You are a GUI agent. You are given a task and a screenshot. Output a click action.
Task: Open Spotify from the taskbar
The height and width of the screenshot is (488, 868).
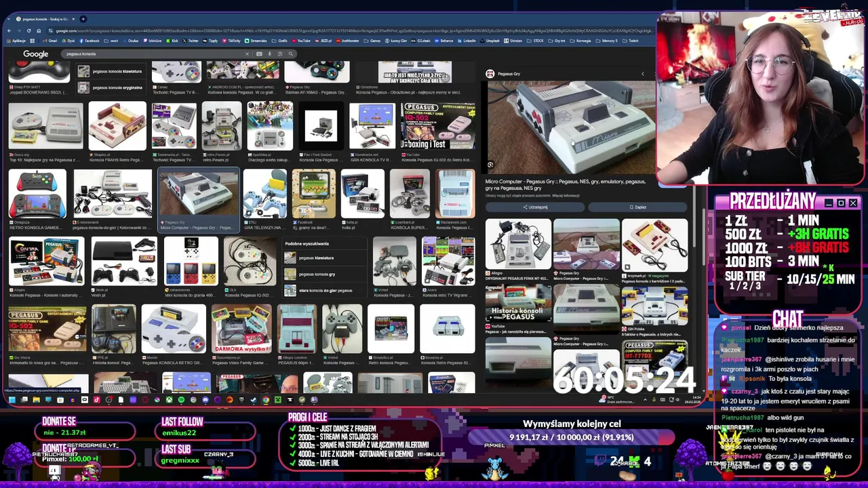click(181, 400)
